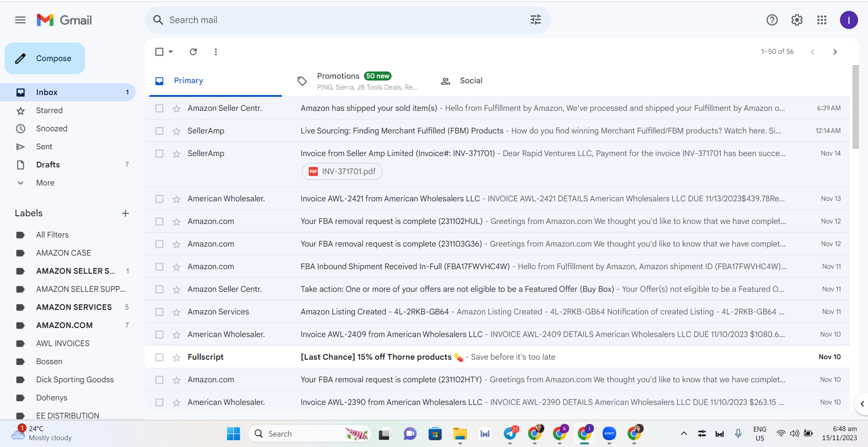Open Zoom from the taskbar

pyautogui.click(x=609, y=433)
